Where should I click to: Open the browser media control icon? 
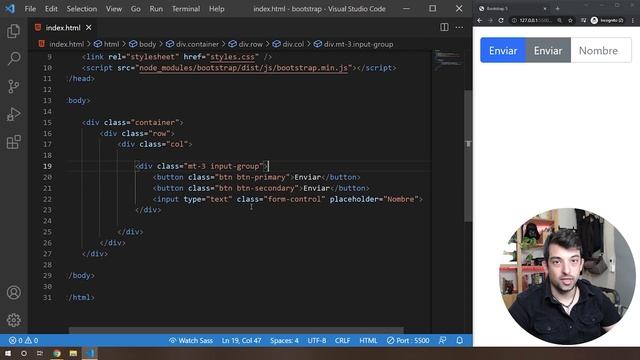click(x=583, y=20)
